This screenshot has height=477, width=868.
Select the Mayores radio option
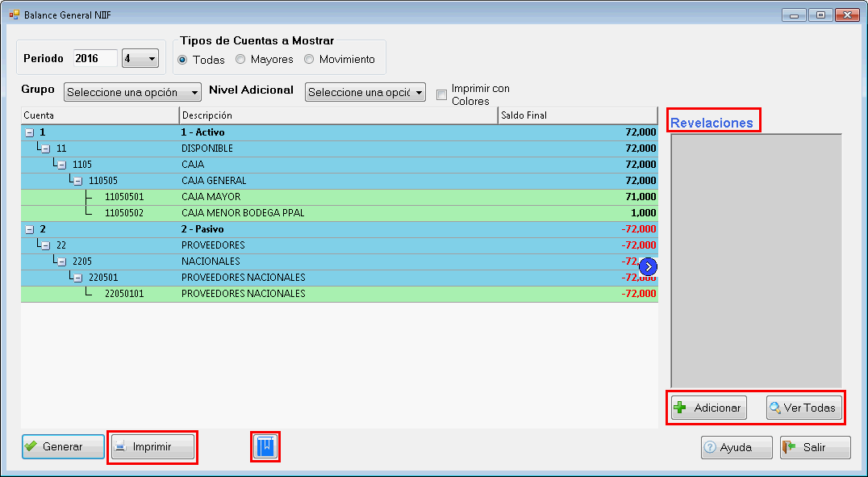[x=240, y=60]
